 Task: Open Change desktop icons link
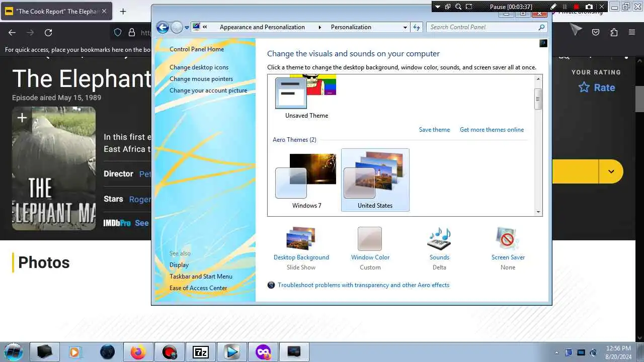pos(199,67)
